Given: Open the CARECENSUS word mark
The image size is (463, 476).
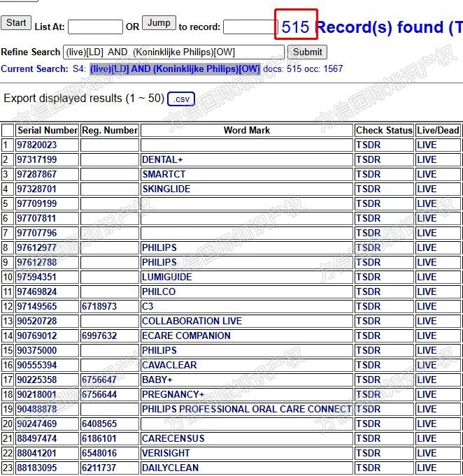Looking at the screenshot, I should tap(173, 438).
